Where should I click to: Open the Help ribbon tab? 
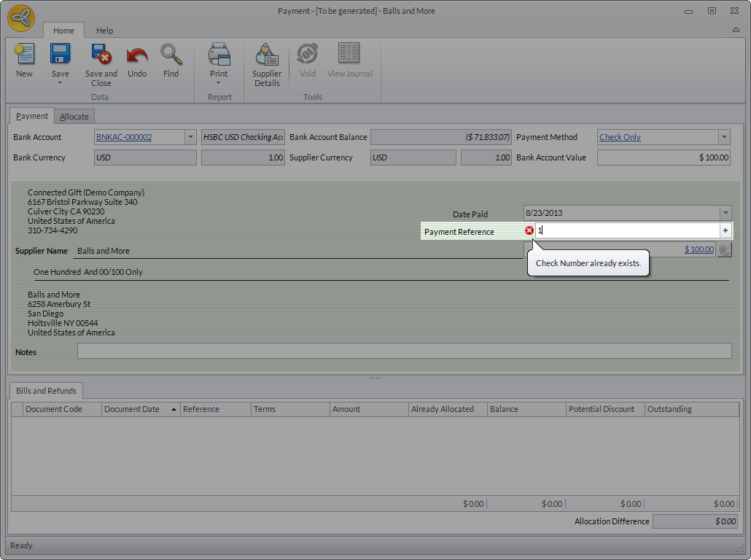pos(104,31)
